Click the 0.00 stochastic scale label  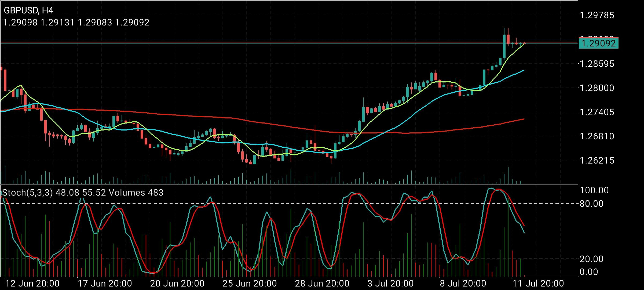pos(589,272)
